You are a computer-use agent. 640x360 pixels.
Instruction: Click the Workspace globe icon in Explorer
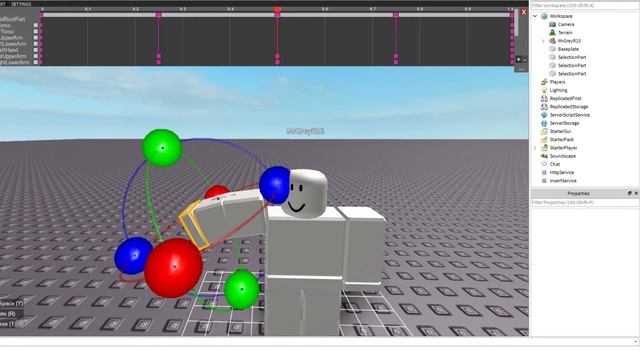[544, 16]
